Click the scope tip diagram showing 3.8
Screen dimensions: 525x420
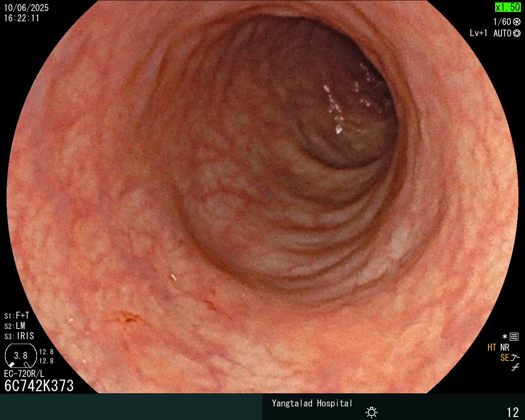(x=21, y=356)
